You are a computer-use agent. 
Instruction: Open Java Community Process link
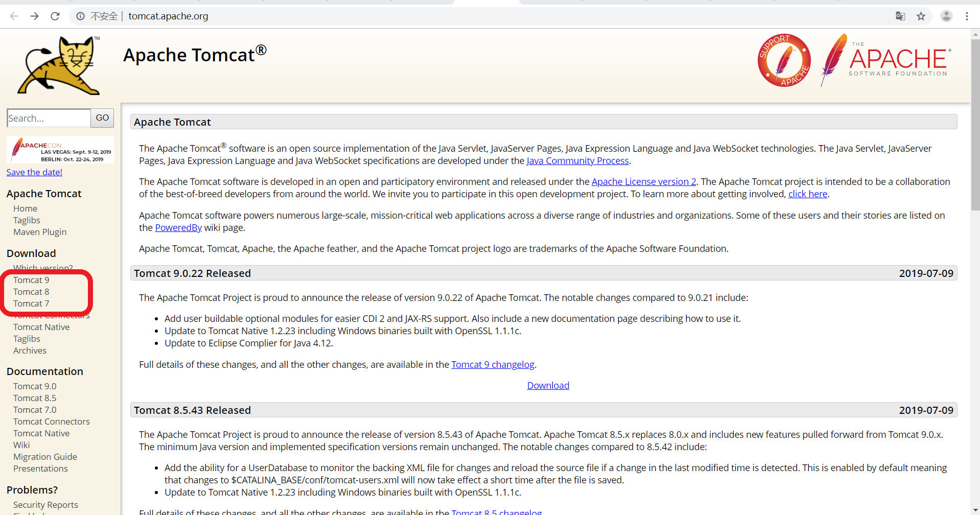577,161
